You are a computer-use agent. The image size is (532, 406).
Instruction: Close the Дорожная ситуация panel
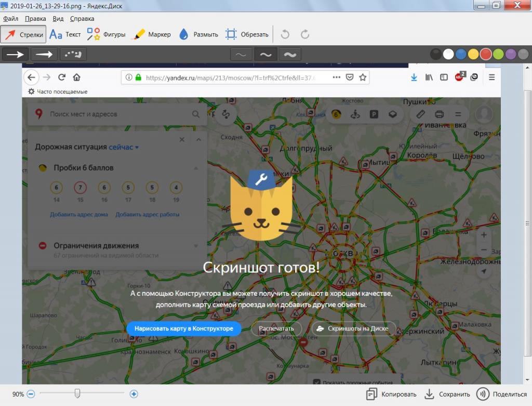click(x=182, y=139)
